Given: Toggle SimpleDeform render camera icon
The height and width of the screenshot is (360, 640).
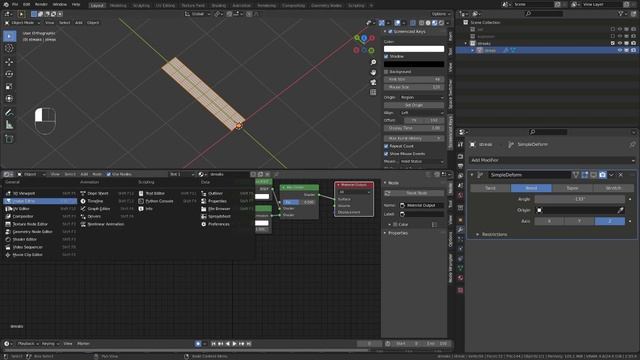Looking at the screenshot, I should coord(602,175).
